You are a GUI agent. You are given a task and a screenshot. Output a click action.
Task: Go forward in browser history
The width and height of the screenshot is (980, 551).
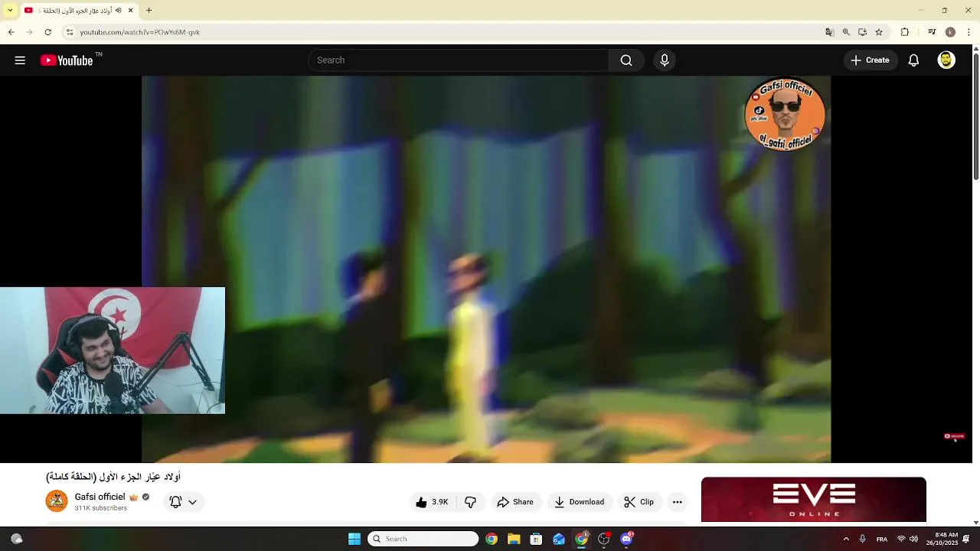pos(29,32)
